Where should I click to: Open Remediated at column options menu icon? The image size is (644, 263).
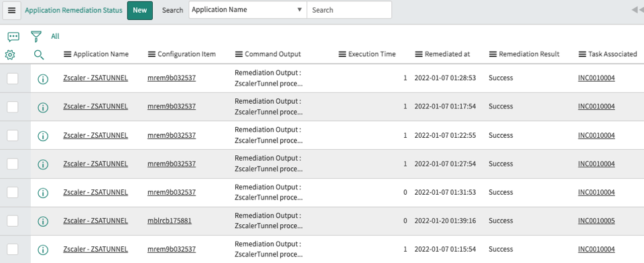tap(419, 54)
